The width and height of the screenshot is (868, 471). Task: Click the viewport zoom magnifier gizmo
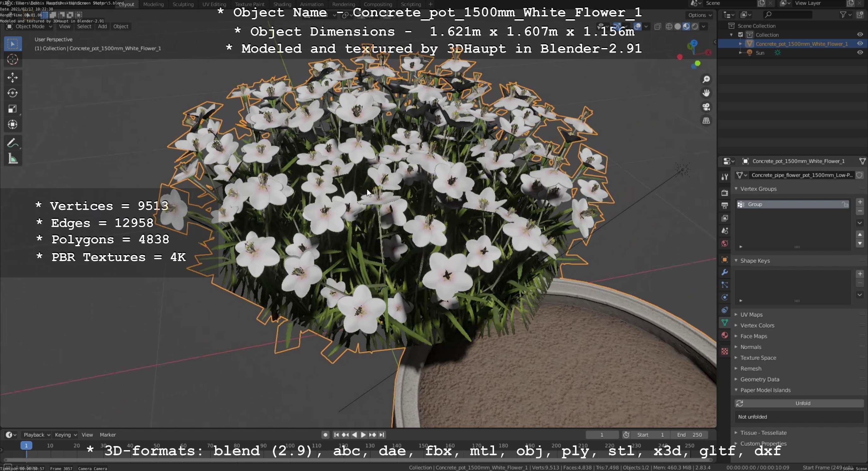point(706,79)
